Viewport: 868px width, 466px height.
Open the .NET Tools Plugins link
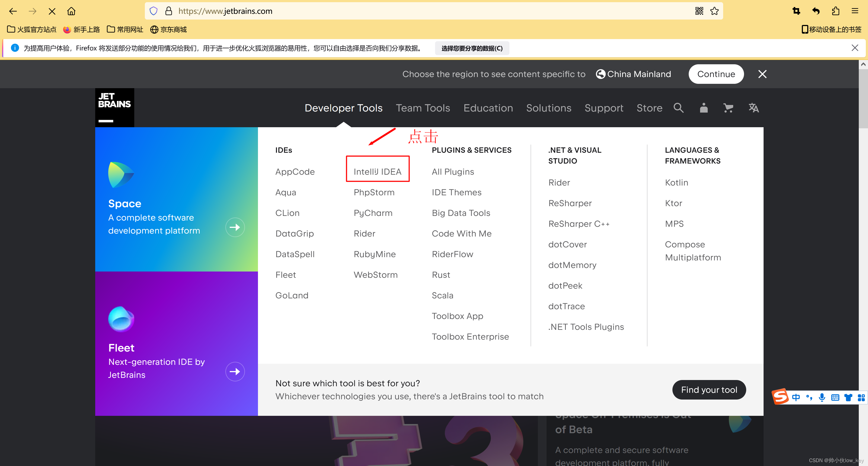(x=586, y=327)
